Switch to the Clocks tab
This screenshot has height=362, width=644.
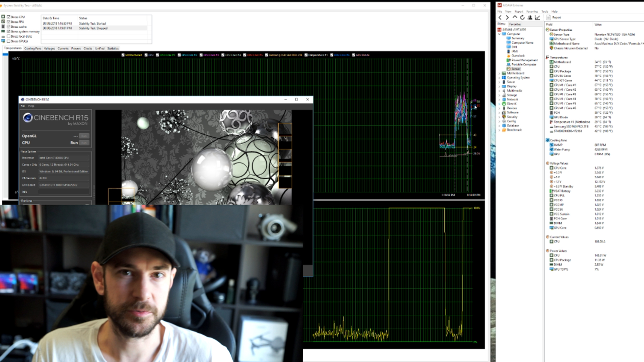pos(88,48)
